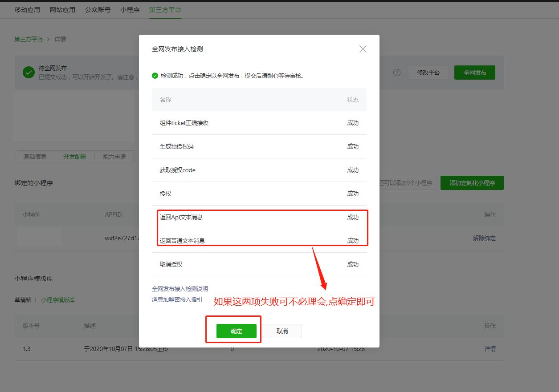The height and width of the screenshot is (392, 559).
Task: Select the 第三方平台 top tab
Action: 165,10
